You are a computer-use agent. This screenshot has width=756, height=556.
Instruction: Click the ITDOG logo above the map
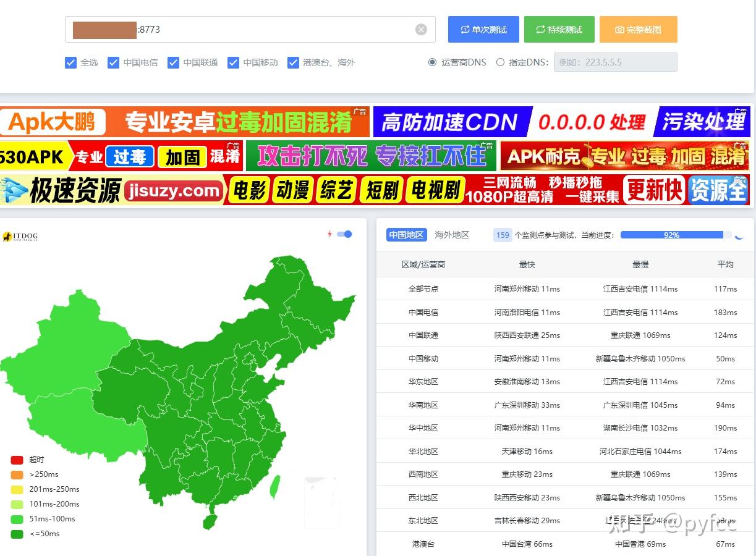coord(20,237)
